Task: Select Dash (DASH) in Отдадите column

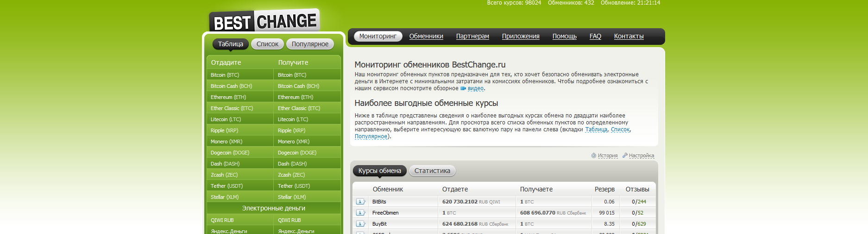Action: (x=240, y=164)
